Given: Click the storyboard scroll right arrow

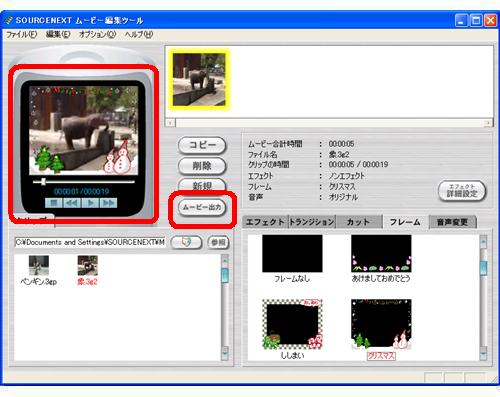Looking at the screenshot, I should coord(488,123).
